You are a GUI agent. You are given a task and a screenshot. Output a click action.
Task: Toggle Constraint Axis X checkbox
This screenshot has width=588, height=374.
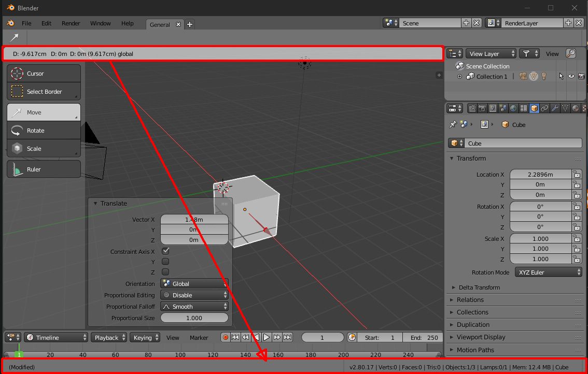click(x=165, y=251)
